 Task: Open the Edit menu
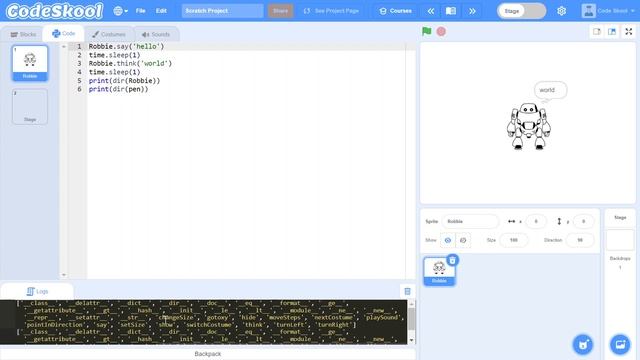click(x=161, y=11)
